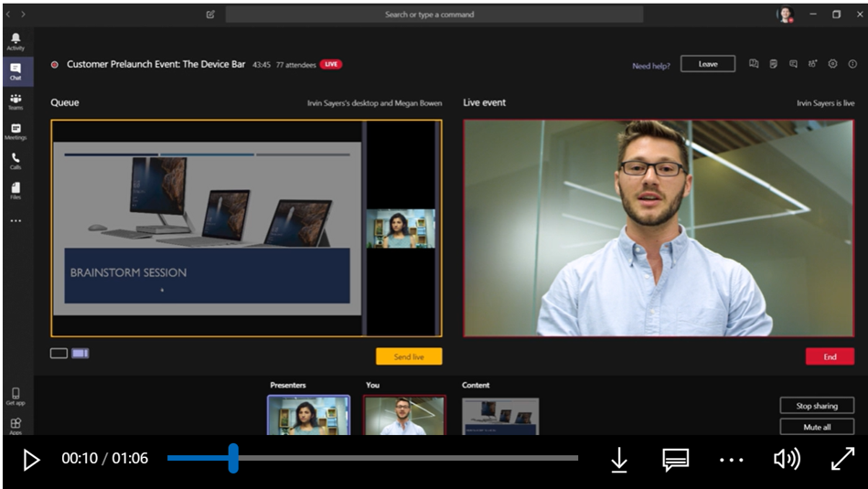The height and width of the screenshot is (489, 868).
Task: Click the Need help? link
Action: pos(651,66)
